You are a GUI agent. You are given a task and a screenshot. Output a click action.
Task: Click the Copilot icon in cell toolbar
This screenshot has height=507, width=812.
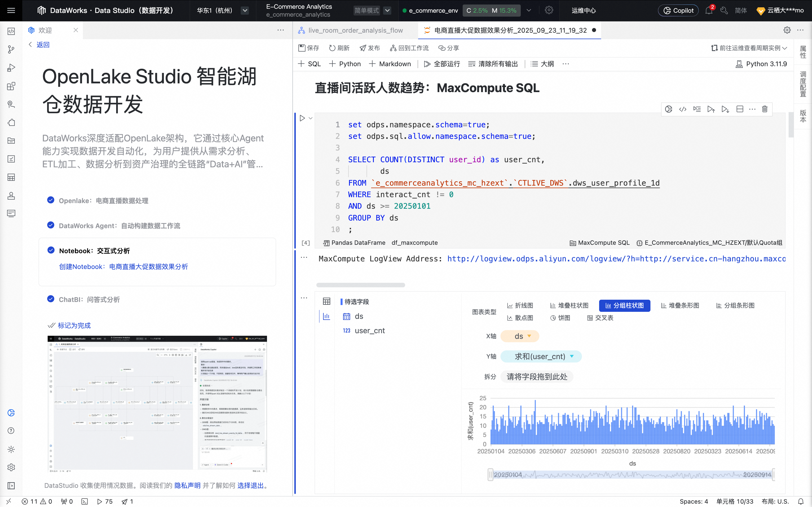pos(668,109)
